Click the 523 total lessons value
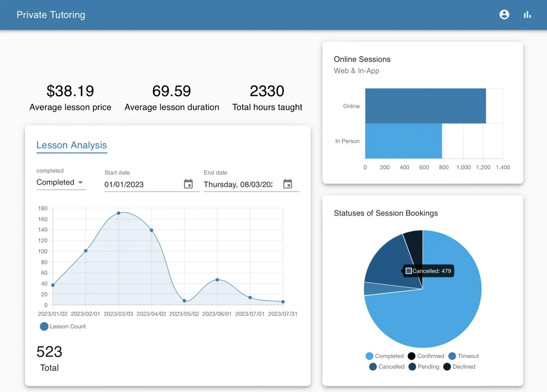The image size is (547, 392). [49, 352]
